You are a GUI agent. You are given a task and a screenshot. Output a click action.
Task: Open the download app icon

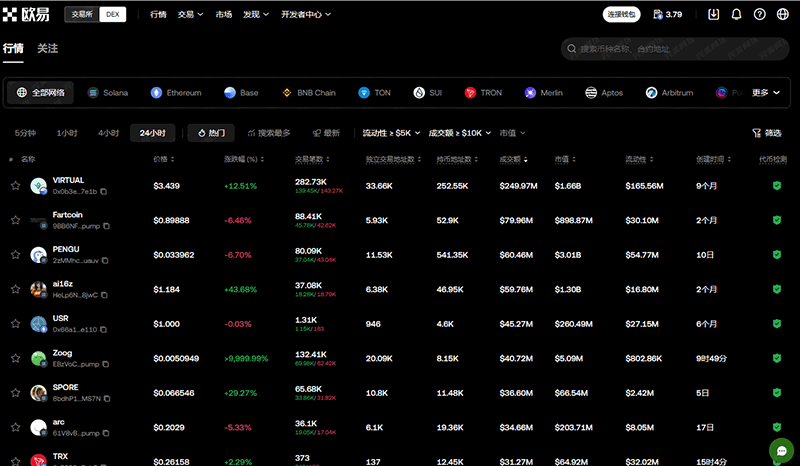tap(713, 14)
